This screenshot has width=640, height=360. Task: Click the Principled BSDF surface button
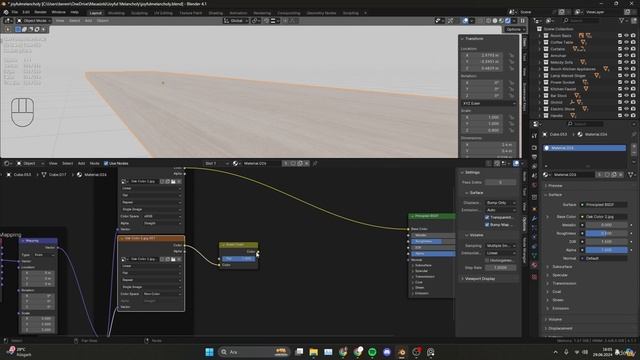pyautogui.click(x=604, y=204)
